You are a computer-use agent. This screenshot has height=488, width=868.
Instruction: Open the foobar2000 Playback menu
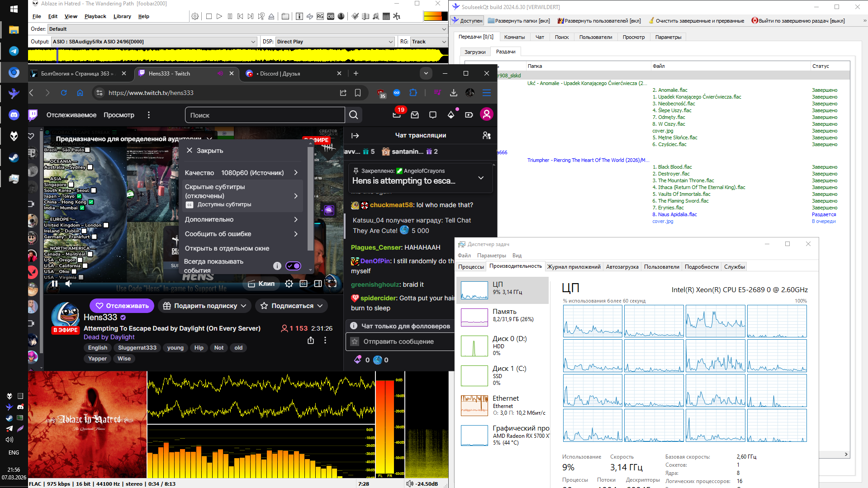click(95, 16)
